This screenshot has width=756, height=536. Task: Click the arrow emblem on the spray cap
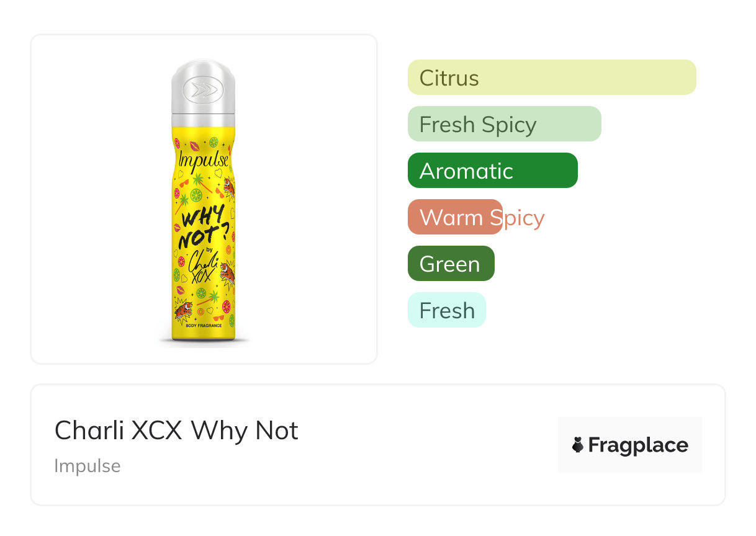click(x=204, y=90)
